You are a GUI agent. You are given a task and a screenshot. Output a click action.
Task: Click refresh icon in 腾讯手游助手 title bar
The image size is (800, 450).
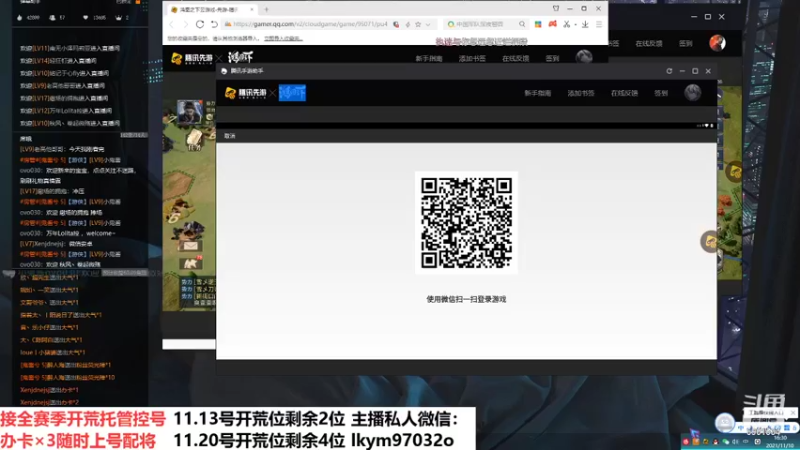point(669,71)
